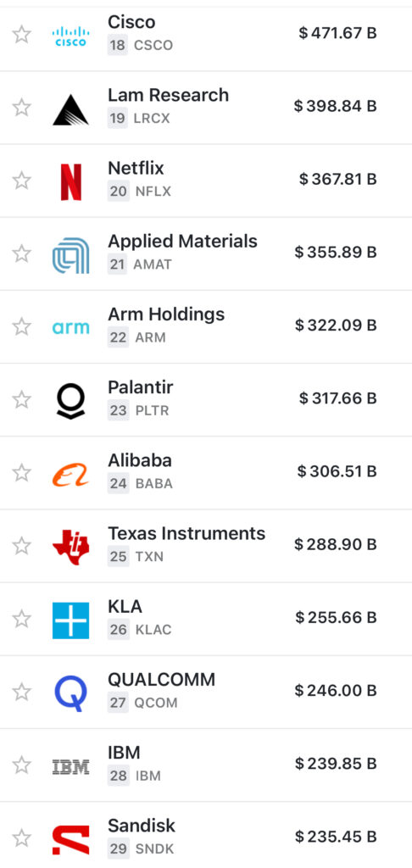Toggle the favorite star for Palantir

[x=21, y=400]
